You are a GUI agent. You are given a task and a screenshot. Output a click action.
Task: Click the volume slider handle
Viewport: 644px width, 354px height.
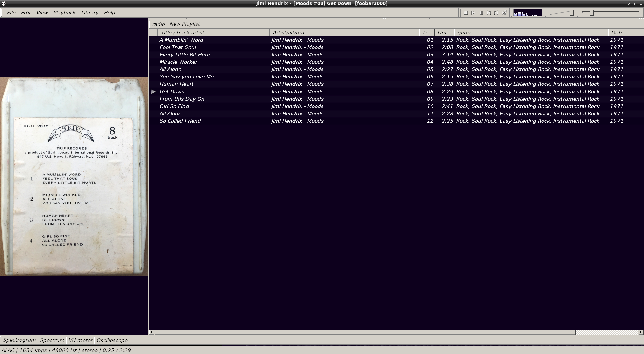point(572,13)
